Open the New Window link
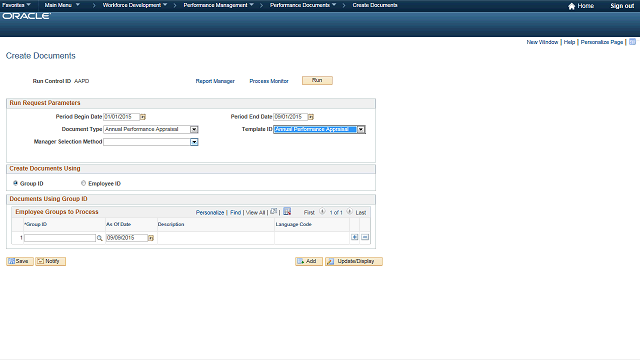This screenshot has width=640, height=360. 542,42
